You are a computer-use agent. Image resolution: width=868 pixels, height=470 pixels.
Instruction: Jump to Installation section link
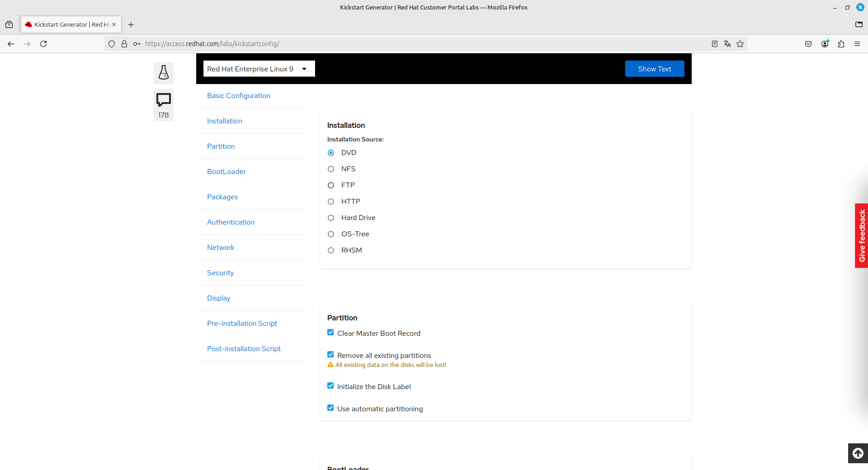click(225, 121)
